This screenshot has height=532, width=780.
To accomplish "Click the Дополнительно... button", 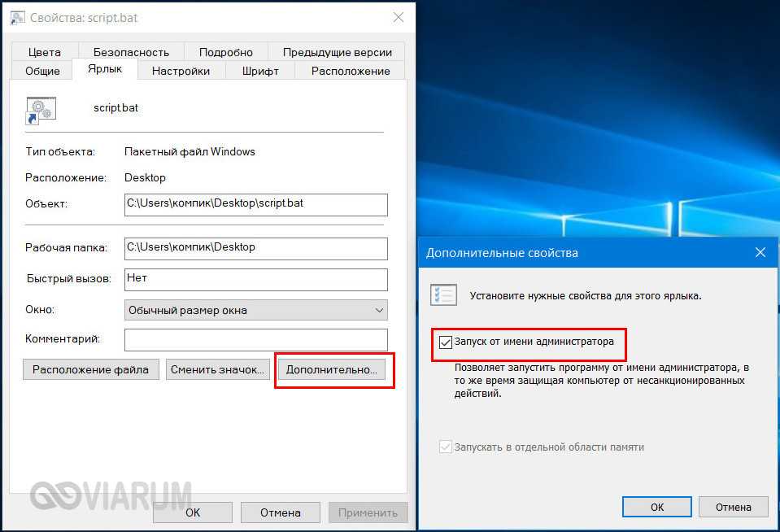I will (x=332, y=370).
